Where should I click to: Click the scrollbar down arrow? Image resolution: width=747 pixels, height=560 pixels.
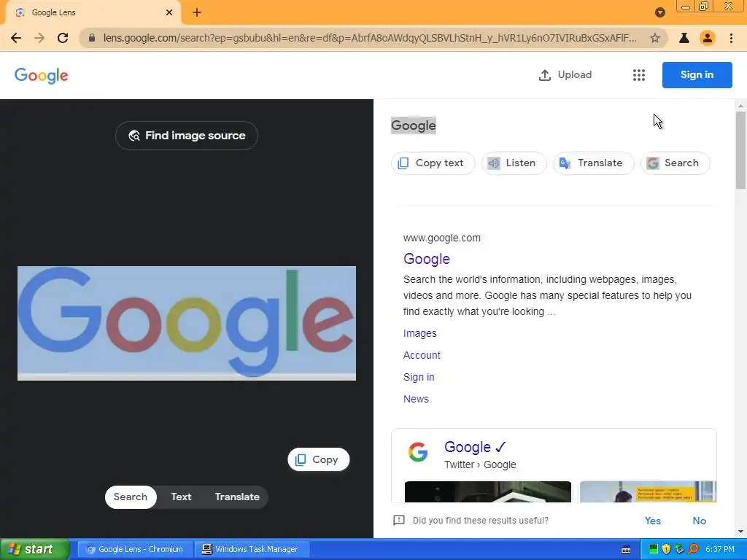(x=740, y=532)
